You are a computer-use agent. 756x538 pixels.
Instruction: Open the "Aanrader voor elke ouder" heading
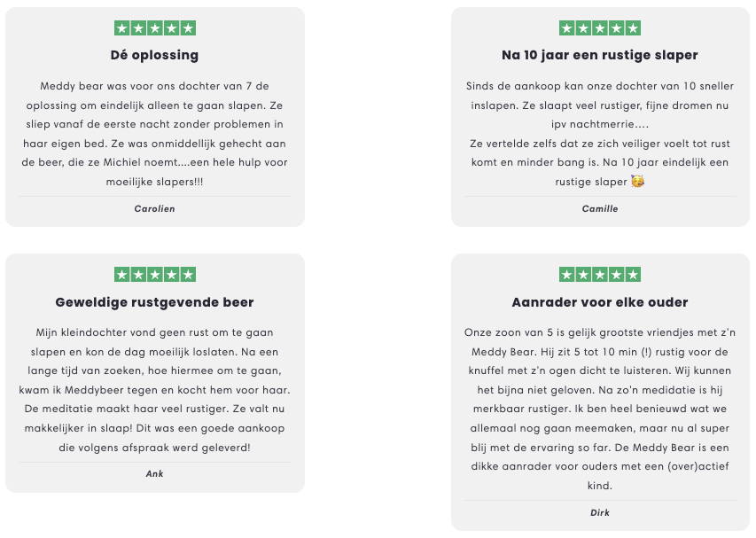600,302
